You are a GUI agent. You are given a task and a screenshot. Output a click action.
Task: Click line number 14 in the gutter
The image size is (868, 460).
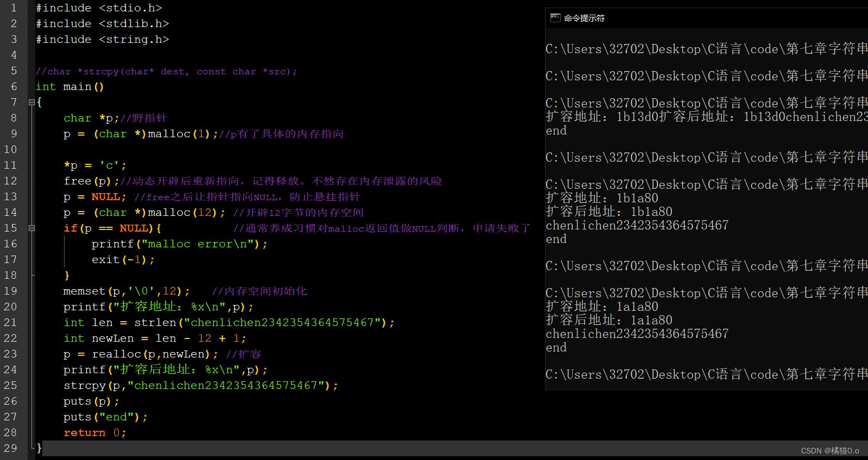click(x=10, y=212)
